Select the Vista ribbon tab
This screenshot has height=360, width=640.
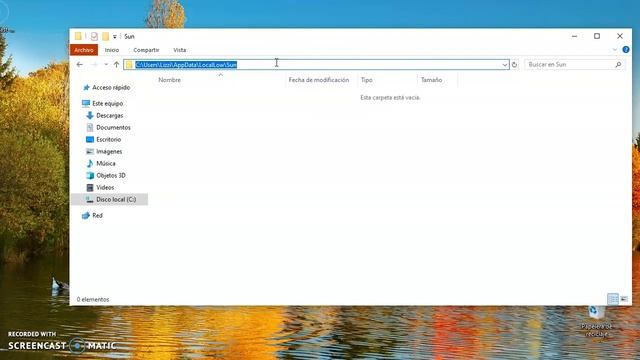(180, 50)
